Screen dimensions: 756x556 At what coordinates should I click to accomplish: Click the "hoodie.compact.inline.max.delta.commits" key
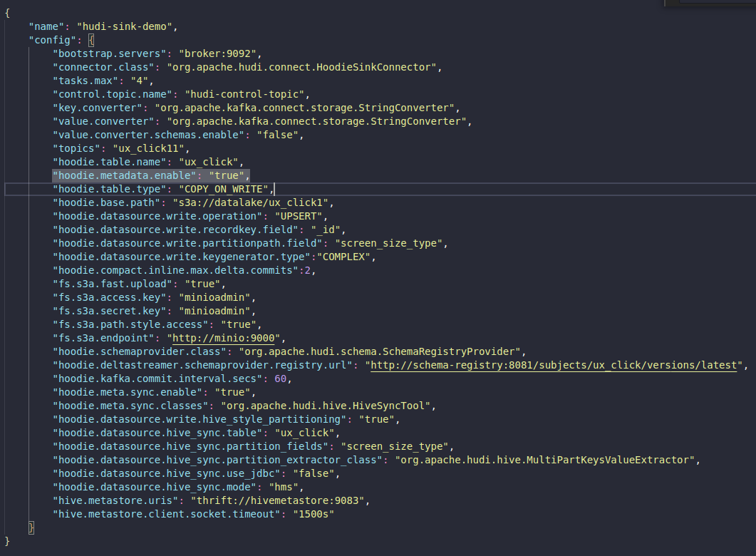pyautogui.click(x=175, y=270)
